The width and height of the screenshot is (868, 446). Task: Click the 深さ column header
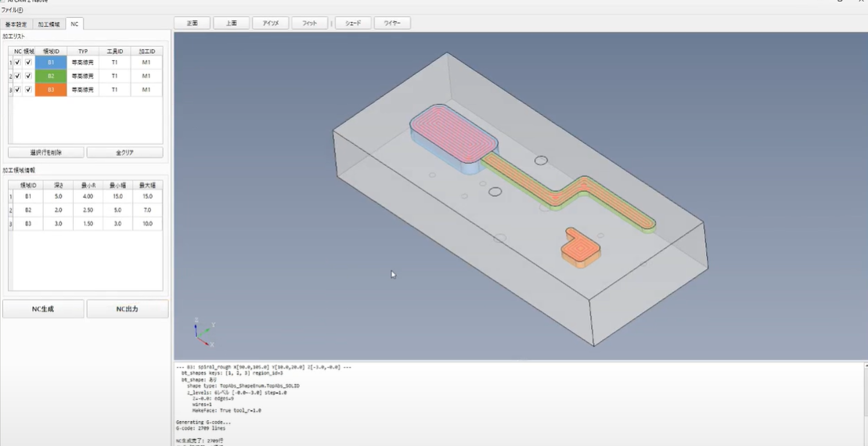coord(59,185)
